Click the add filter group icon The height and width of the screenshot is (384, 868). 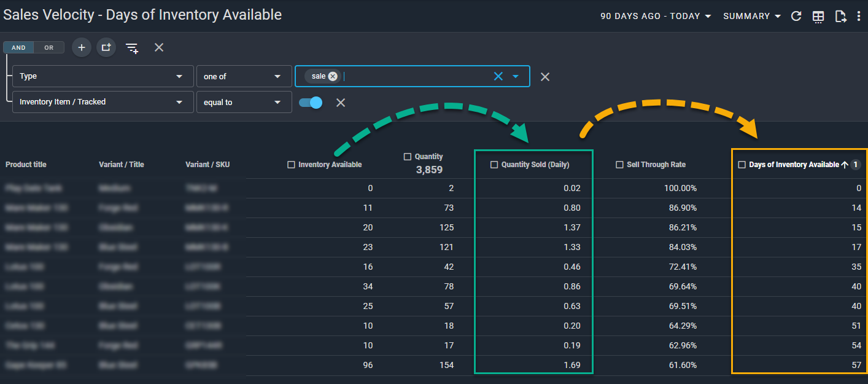click(x=106, y=47)
